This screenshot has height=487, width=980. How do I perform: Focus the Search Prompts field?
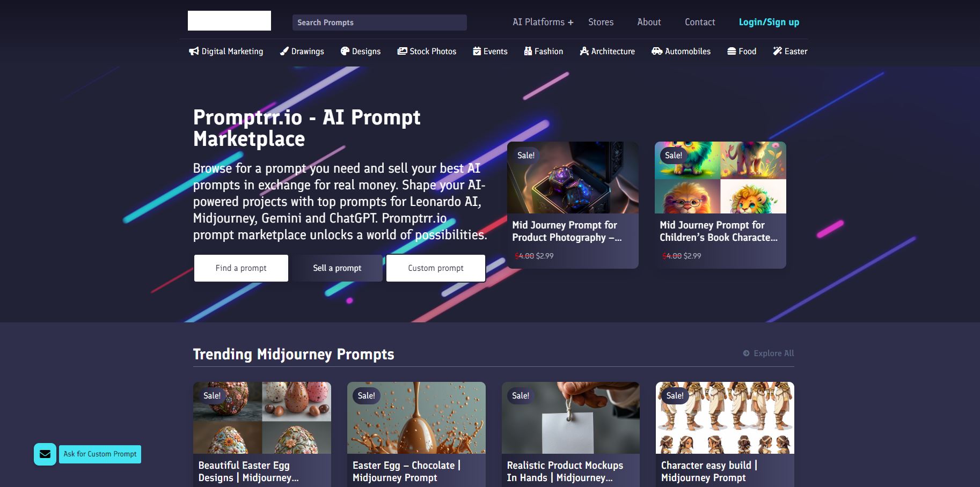(379, 23)
